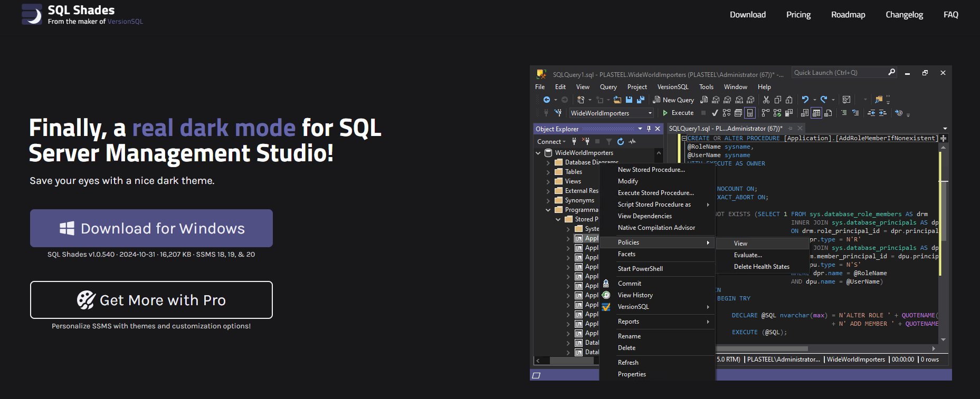Click the Undo arrow icon
Viewport: 980px width, 399px height.
805,100
